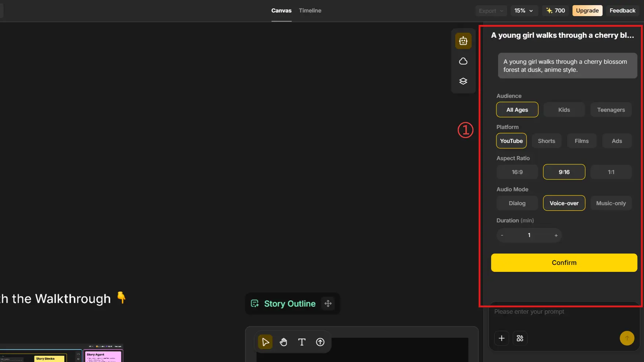
Task: Set audio mode to Dialog
Action: tap(517, 203)
